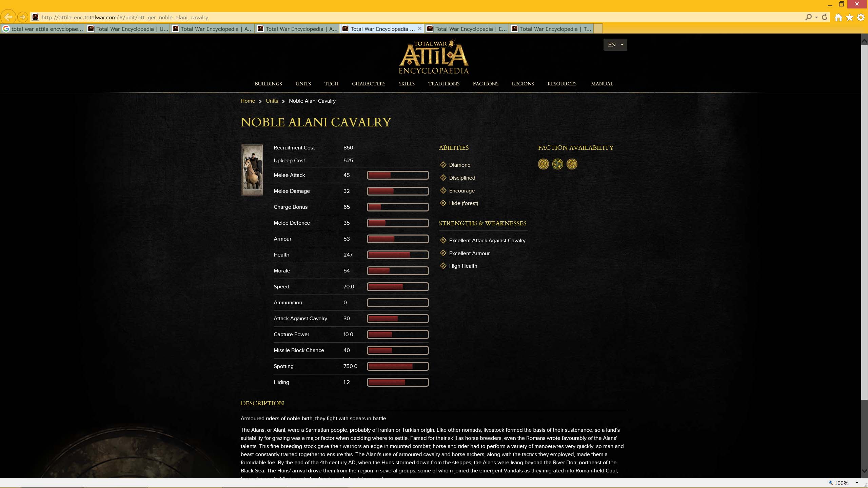Open the Factions menu item
Screen dimensions: 868x488
click(486, 84)
